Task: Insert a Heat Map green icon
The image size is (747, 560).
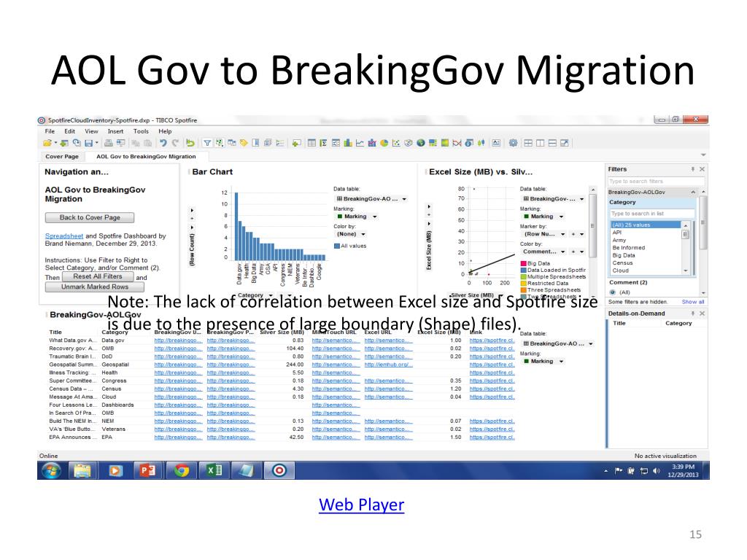Action: (x=444, y=143)
